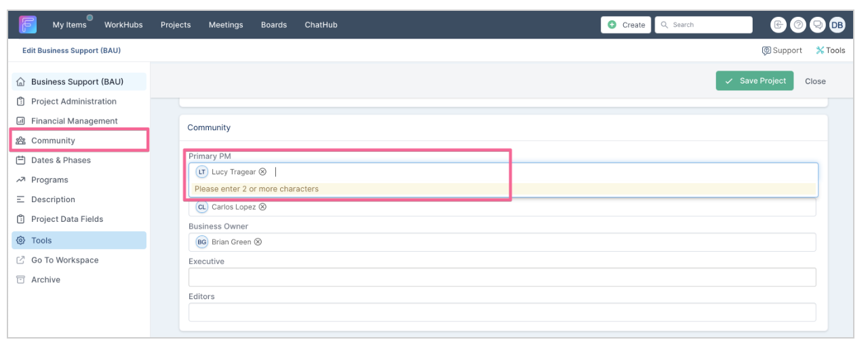Click the Executive input field

pos(502,277)
